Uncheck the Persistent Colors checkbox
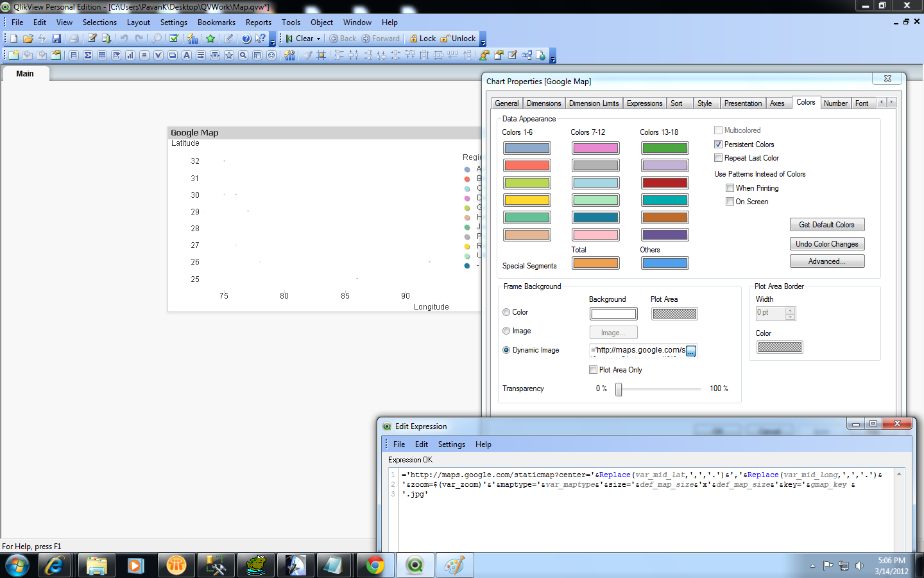 (x=719, y=144)
